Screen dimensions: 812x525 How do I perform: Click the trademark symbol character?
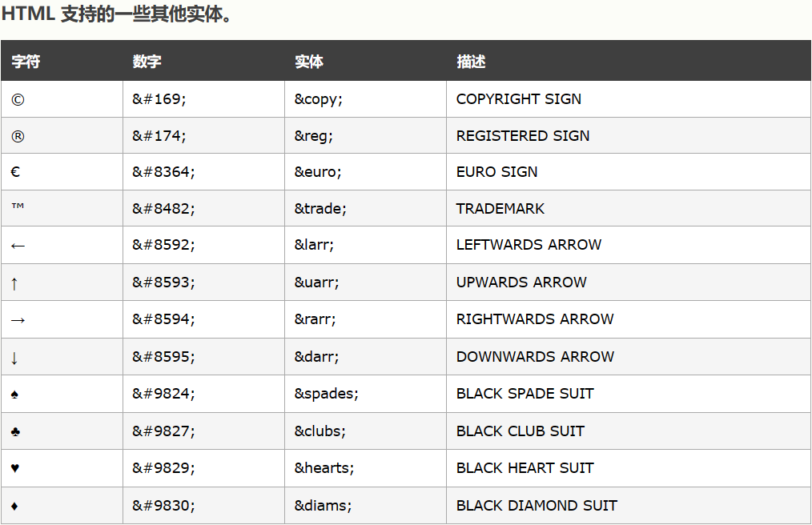tap(18, 207)
